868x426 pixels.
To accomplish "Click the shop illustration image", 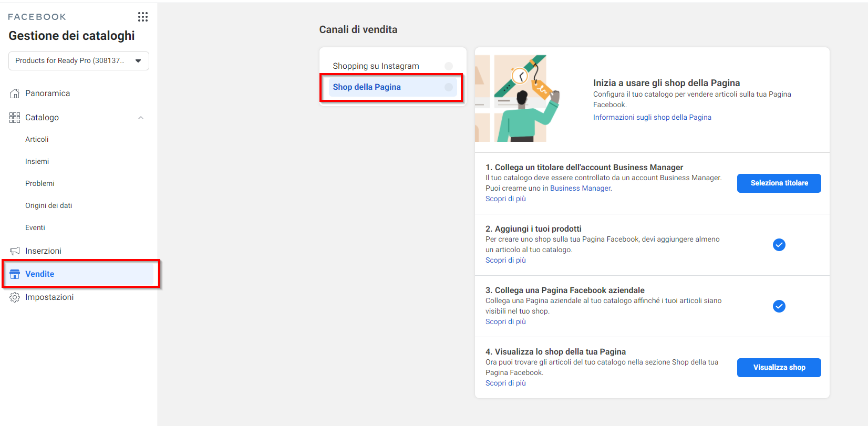I will [518, 98].
